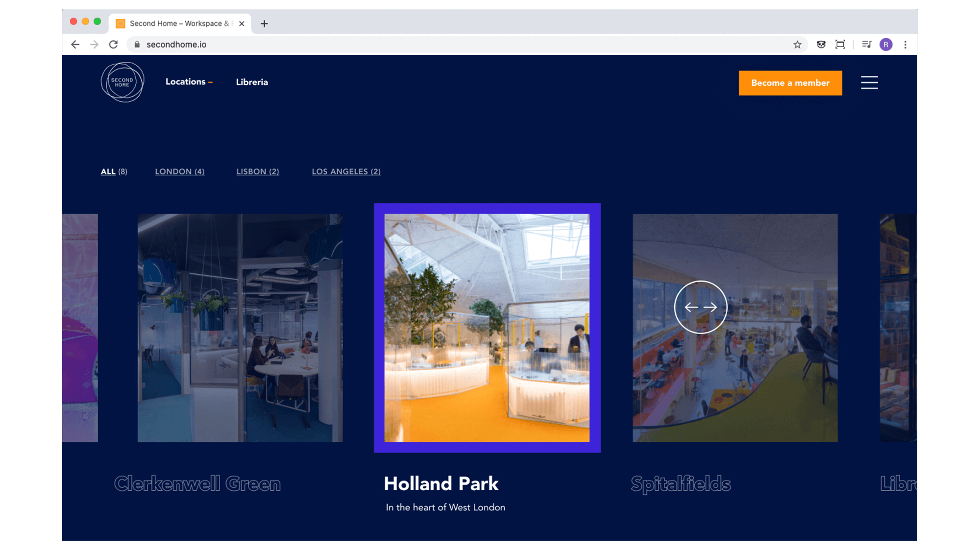The image size is (980, 551).
Task: Open the hamburger menu icon
Action: (869, 82)
